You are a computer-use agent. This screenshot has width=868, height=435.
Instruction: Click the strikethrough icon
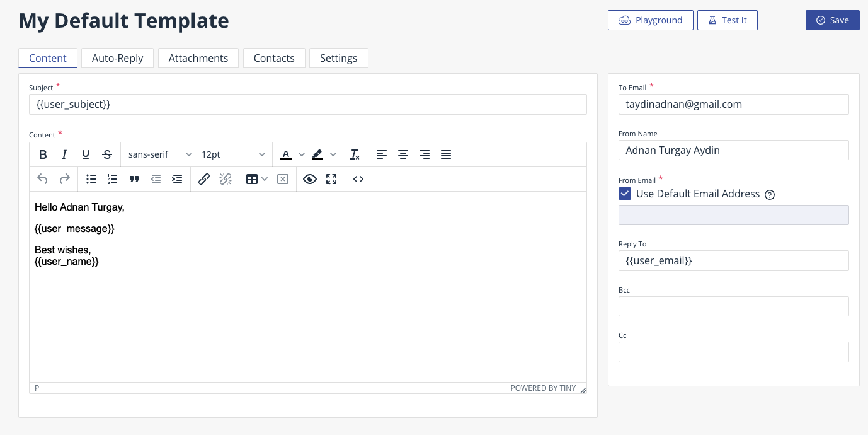107,154
